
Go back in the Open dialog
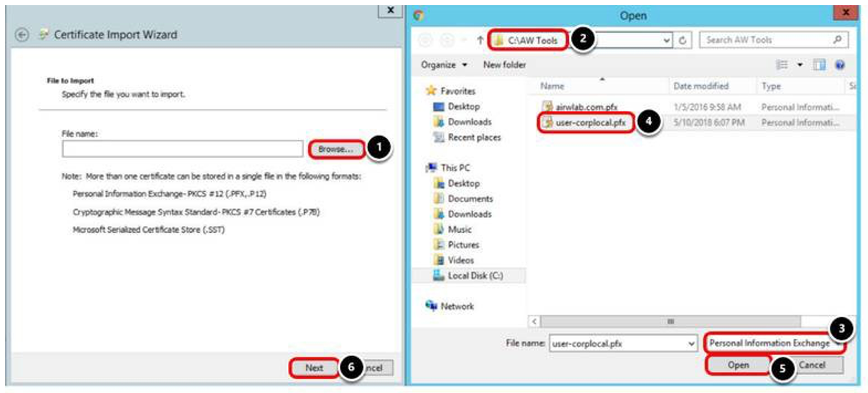[x=426, y=40]
